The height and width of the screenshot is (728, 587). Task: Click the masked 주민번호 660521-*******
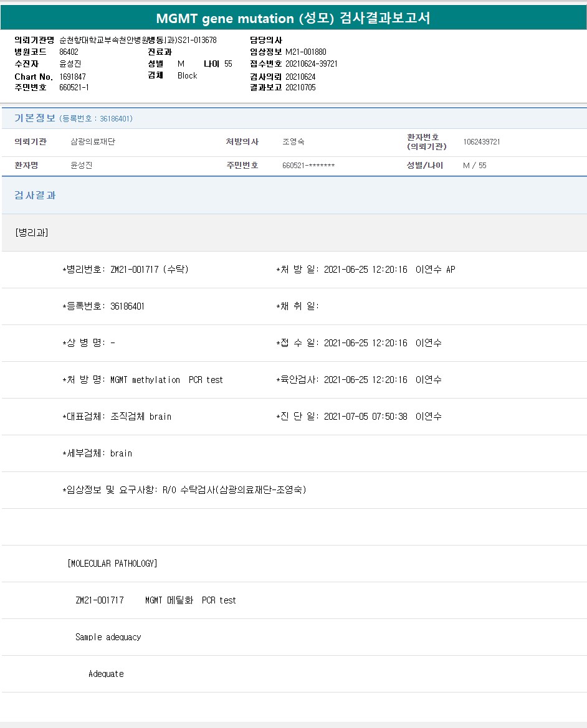pos(308,166)
